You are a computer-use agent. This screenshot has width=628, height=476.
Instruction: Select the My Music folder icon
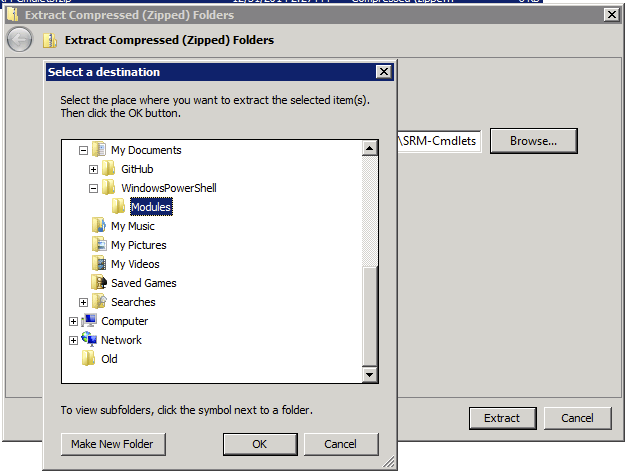(99, 226)
